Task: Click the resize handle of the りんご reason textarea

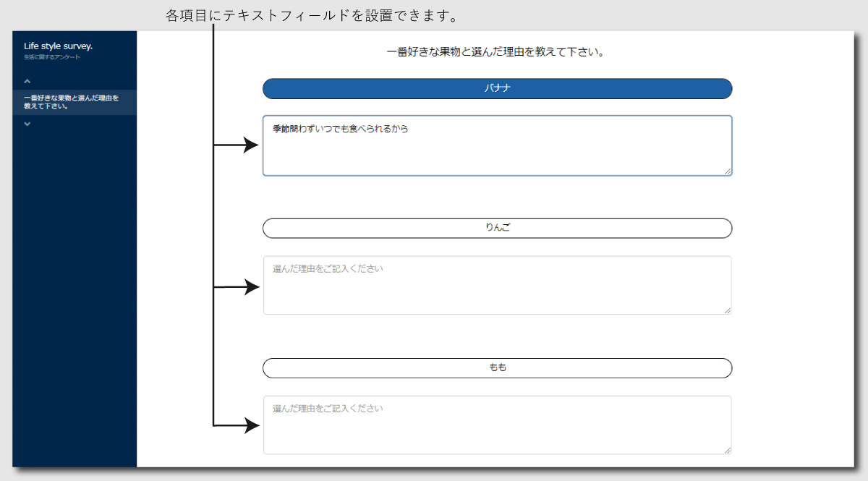Action: point(728,310)
